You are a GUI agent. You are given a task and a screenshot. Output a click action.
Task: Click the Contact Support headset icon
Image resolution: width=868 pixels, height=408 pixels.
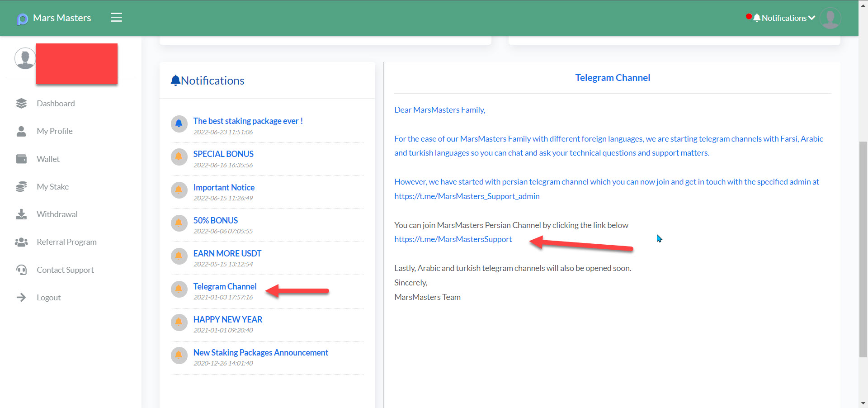pos(21,270)
